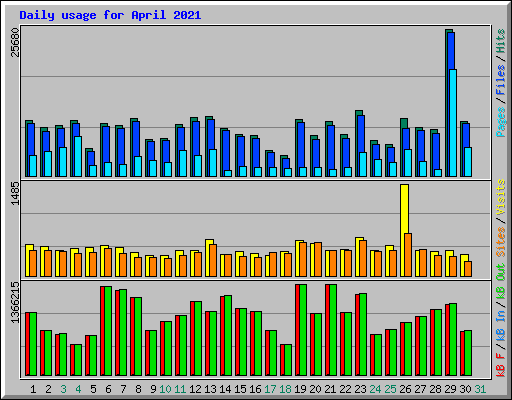512x400 pixels.
Task: Click the orange sites bar for day 26
Action: [408, 255]
